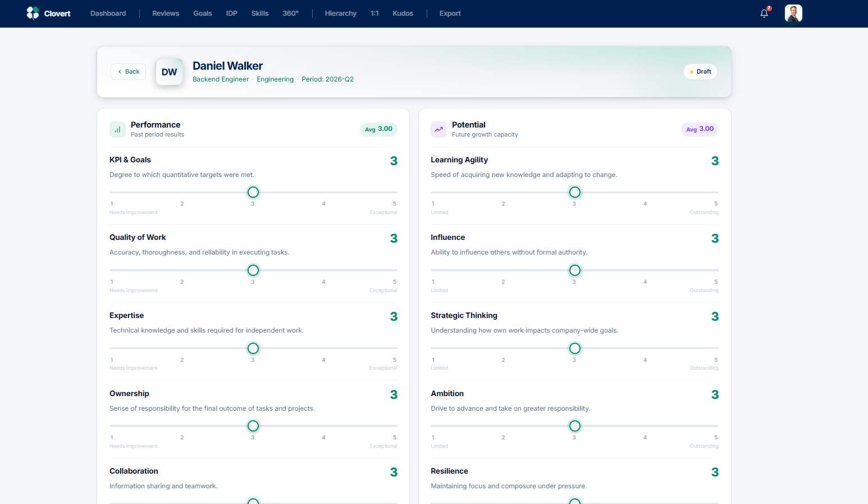Click the Draft status badge

click(700, 71)
